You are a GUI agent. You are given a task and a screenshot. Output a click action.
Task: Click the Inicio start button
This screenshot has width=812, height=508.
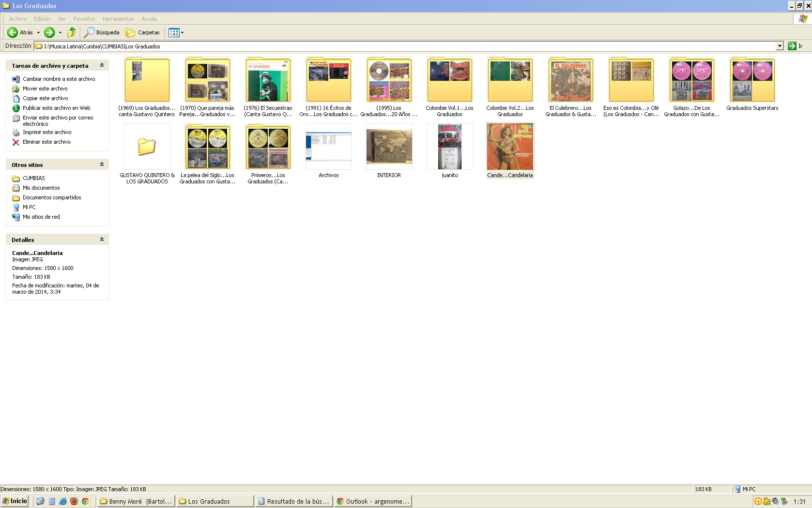point(15,501)
